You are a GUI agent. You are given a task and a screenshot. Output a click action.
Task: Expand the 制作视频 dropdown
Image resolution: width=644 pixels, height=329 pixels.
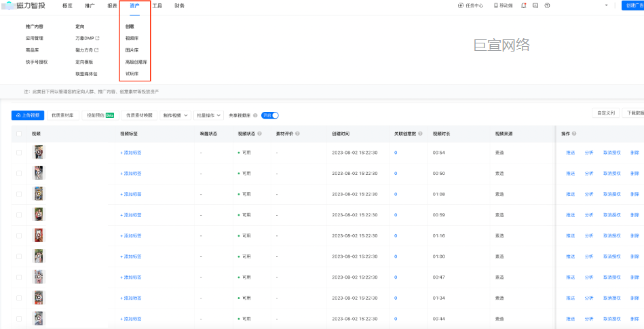click(x=175, y=115)
